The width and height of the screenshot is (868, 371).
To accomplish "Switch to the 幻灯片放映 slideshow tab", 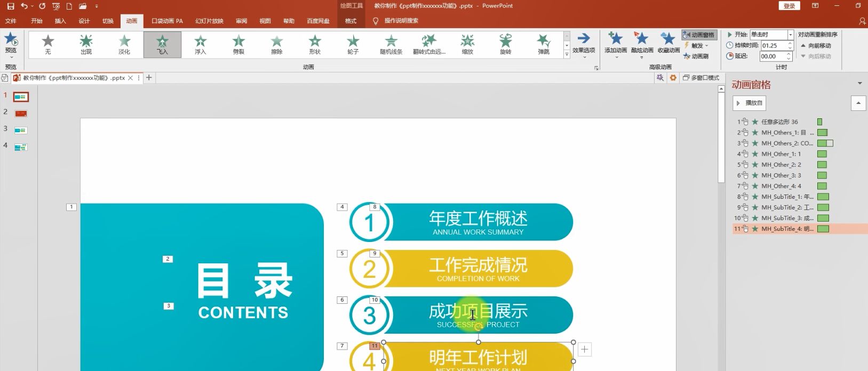I will (209, 21).
